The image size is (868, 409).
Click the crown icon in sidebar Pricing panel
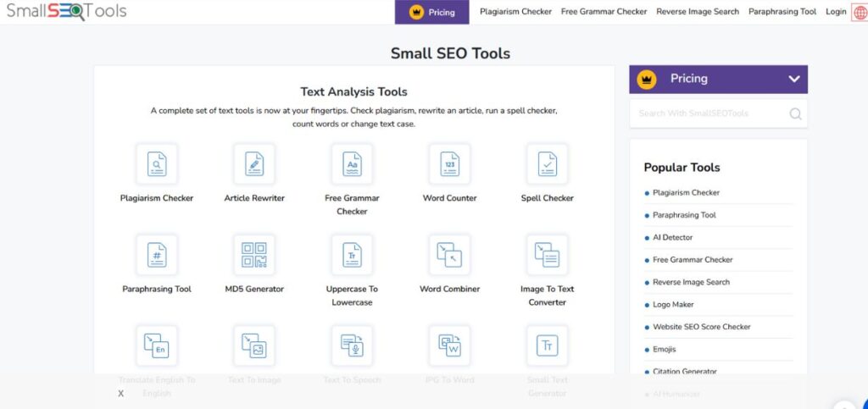(x=647, y=79)
